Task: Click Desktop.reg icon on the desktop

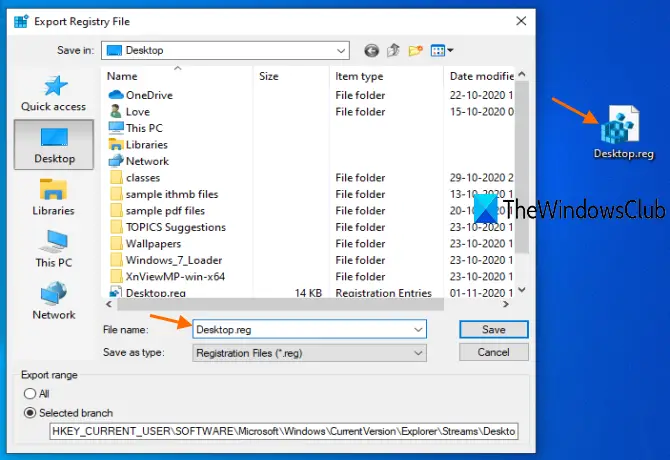Action: (623, 132)
